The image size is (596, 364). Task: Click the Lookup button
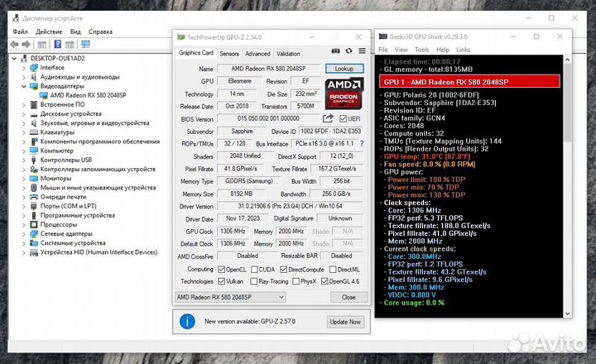pos(344,69)
